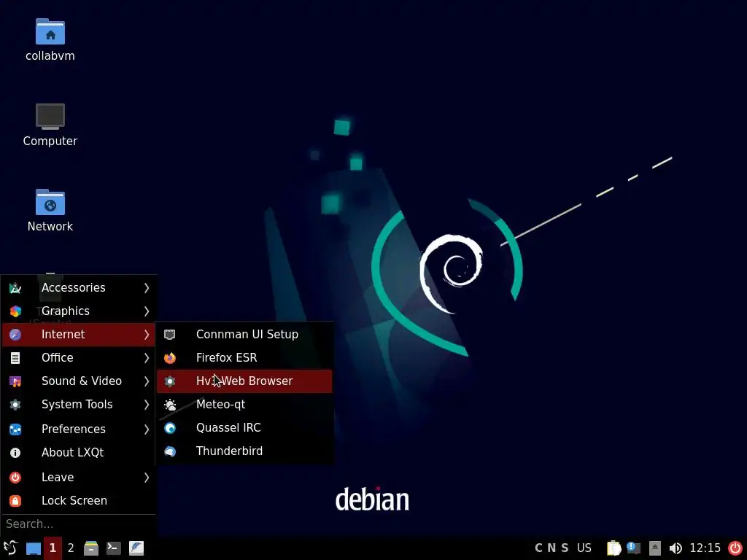Image resolution: width=747 pixels, height=560 pixels.
Task: Click the 12:15 panel clock
Action: [705, 548]
